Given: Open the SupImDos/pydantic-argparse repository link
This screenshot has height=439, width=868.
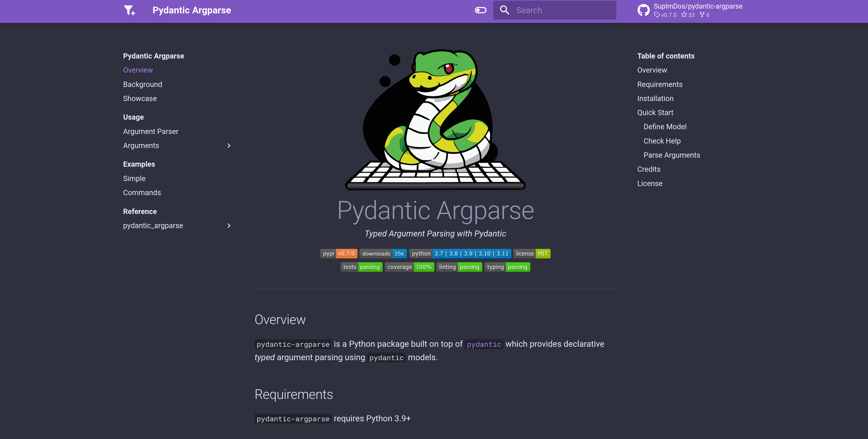Looking at the screenshot, I should [698, 6].
